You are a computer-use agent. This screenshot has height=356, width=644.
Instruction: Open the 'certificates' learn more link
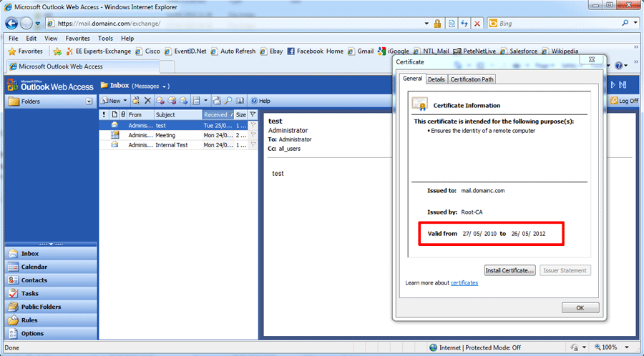coord(464,282)
